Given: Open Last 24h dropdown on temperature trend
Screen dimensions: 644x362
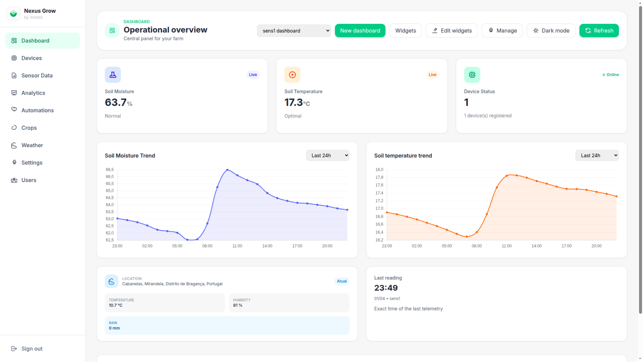Looking at the screenshot, I should point(597,155).
